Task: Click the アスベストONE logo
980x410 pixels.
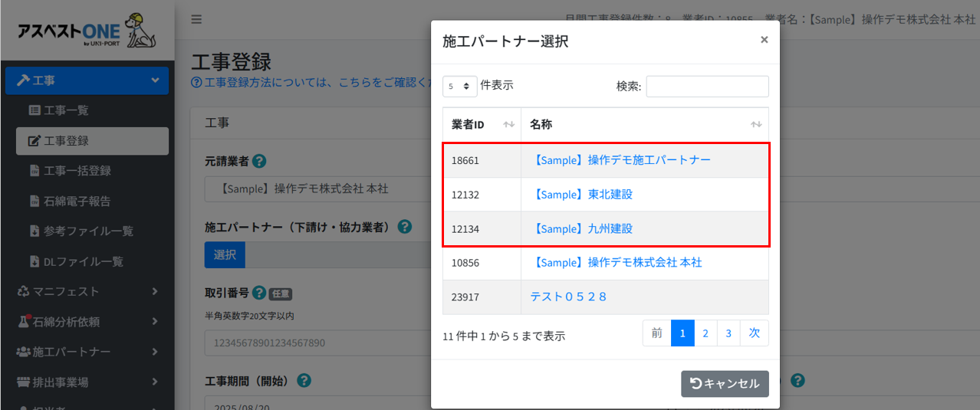Action: coord(86,31)
